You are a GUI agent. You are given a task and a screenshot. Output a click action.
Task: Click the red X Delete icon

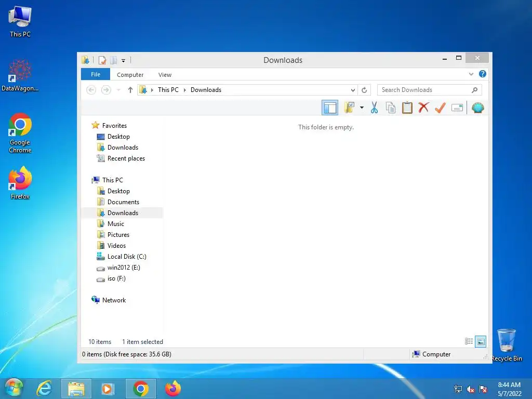[x=423, y=108]
